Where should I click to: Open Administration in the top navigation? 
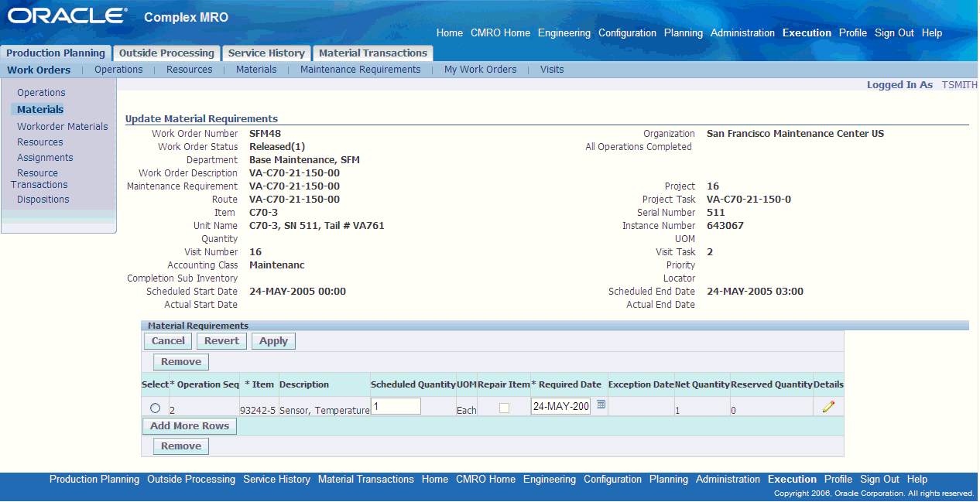pyautogui.click(x=742, y=33)
